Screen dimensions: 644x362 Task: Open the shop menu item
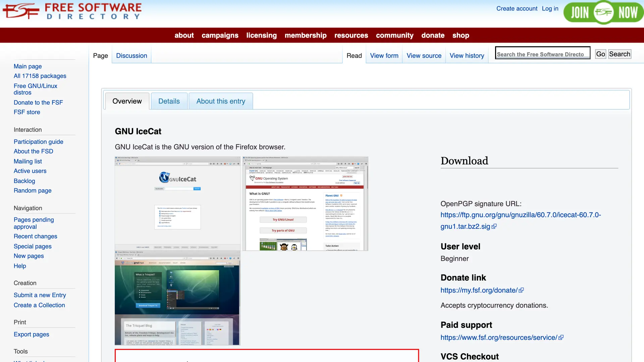461,35
